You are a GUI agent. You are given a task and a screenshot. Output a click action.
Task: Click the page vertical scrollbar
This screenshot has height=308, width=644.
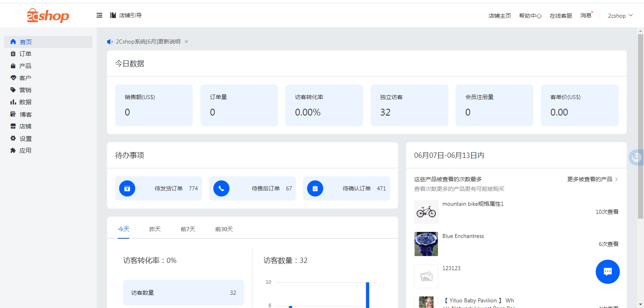pos(640,126)
